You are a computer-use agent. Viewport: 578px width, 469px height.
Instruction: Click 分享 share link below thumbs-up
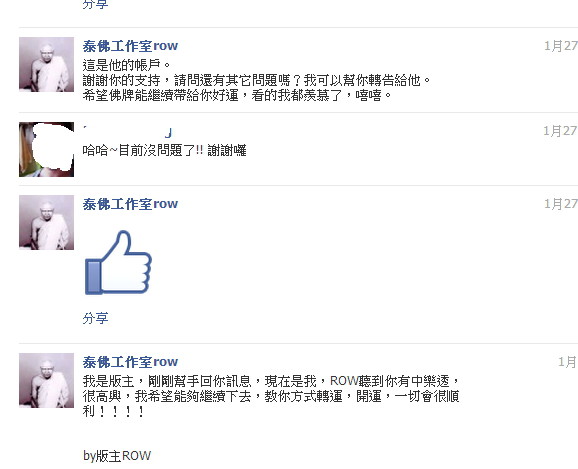coord(95,318)
